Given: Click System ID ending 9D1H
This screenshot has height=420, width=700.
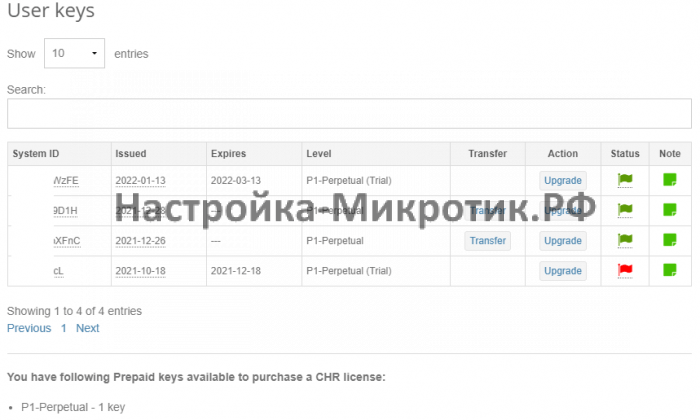Looking at the screenshot, I should (x=66, y=211).
